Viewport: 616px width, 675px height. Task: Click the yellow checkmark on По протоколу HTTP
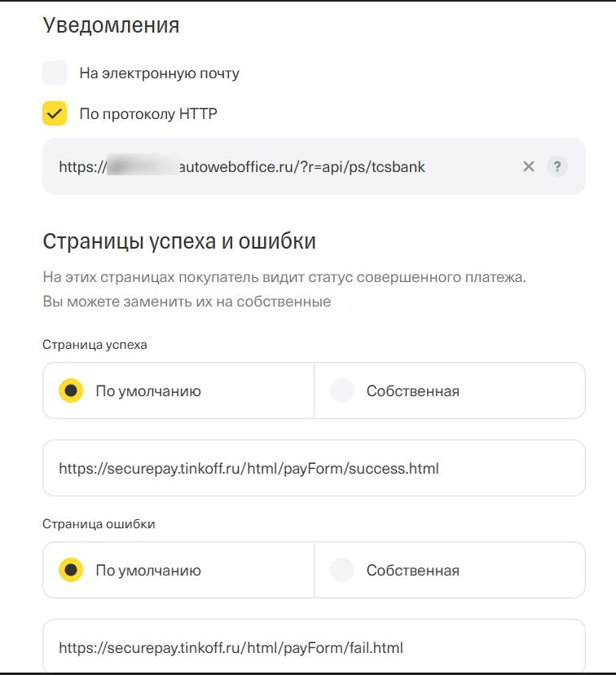pyautogui.click(x=55, y=113)
